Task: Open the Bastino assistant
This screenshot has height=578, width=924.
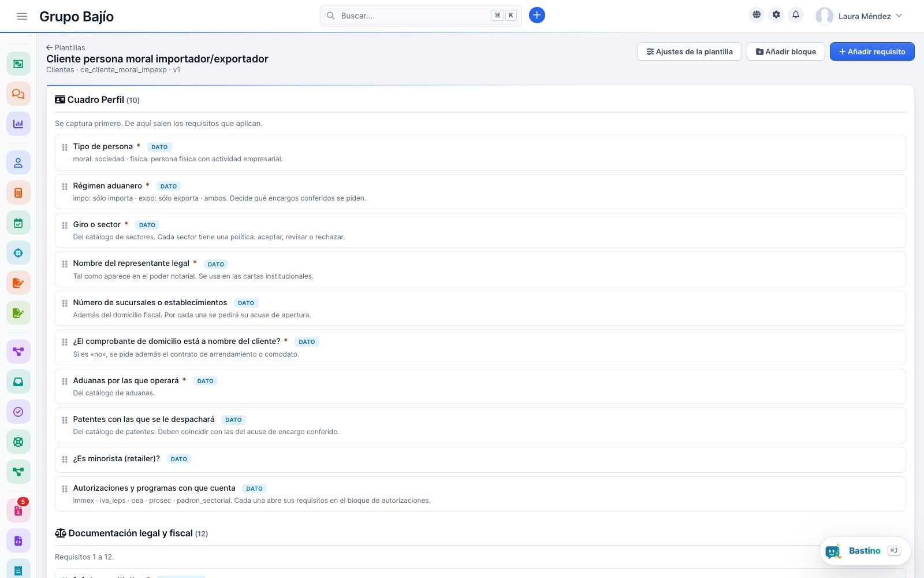Action: [865, 551]
